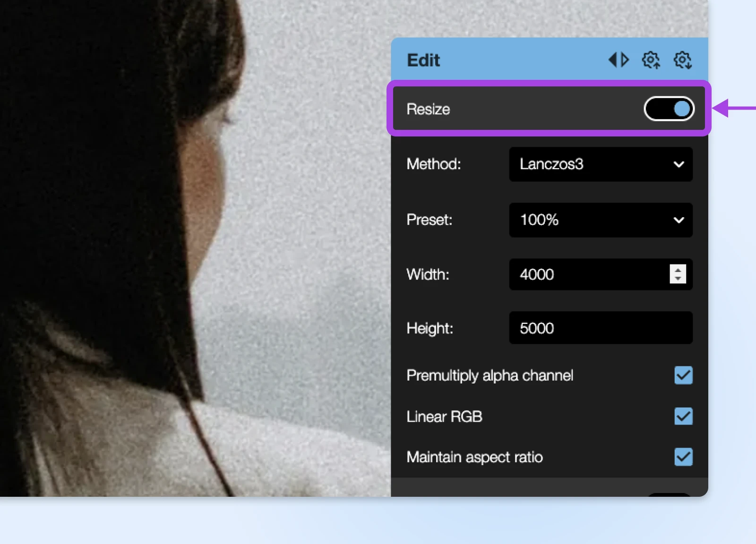This screenshot has height=544, width=756.
Task: Click the Maintain aspect ratio label text
Action: click(x=474, y=457)
